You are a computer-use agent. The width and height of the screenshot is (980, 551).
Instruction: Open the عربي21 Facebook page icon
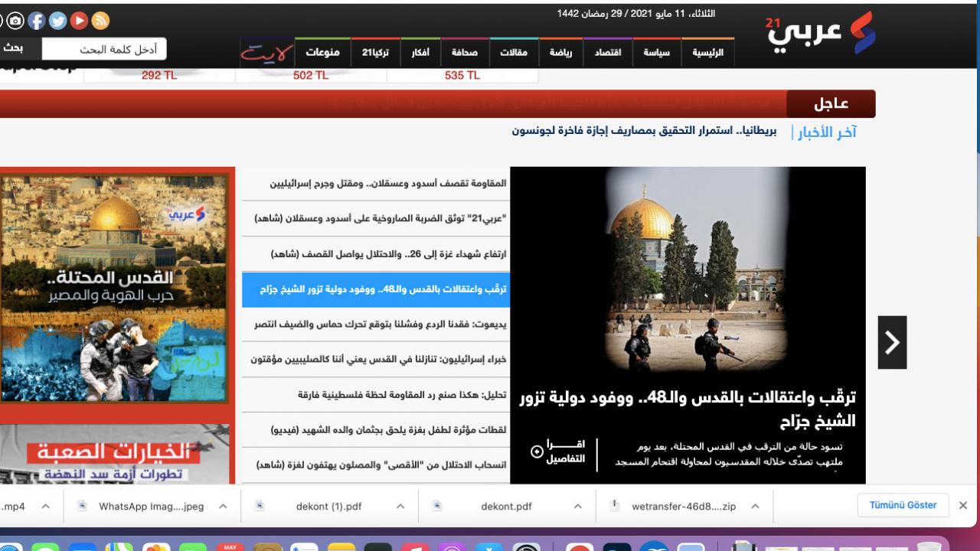(37, 19)
